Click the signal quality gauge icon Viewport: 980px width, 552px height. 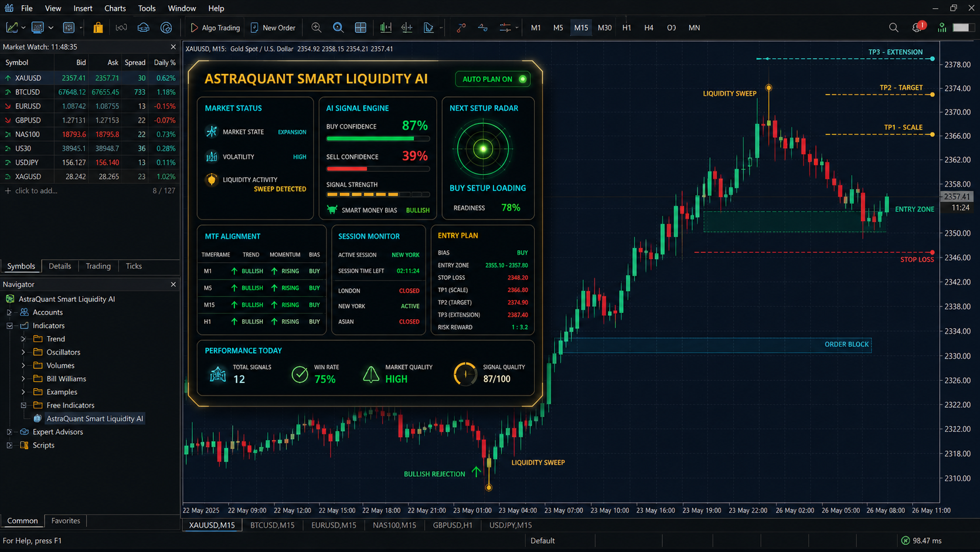pyautogui.click(x=465, y=374)
